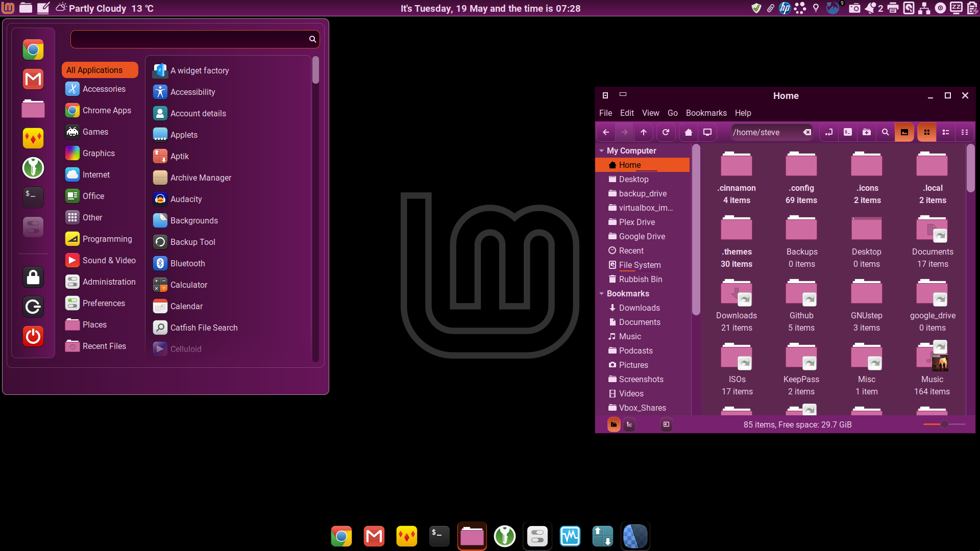Screen dimensions: 980x551
Task: Open Go menu
Action: coord(673,113)
